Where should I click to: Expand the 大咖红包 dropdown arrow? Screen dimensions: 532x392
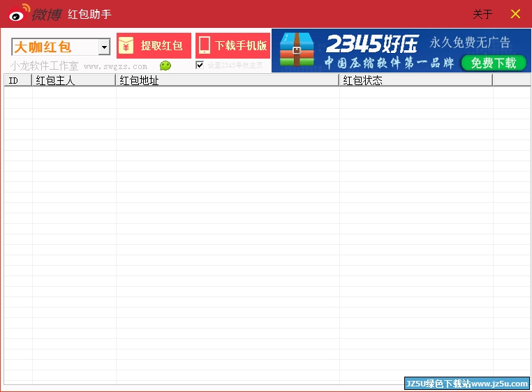105,47
